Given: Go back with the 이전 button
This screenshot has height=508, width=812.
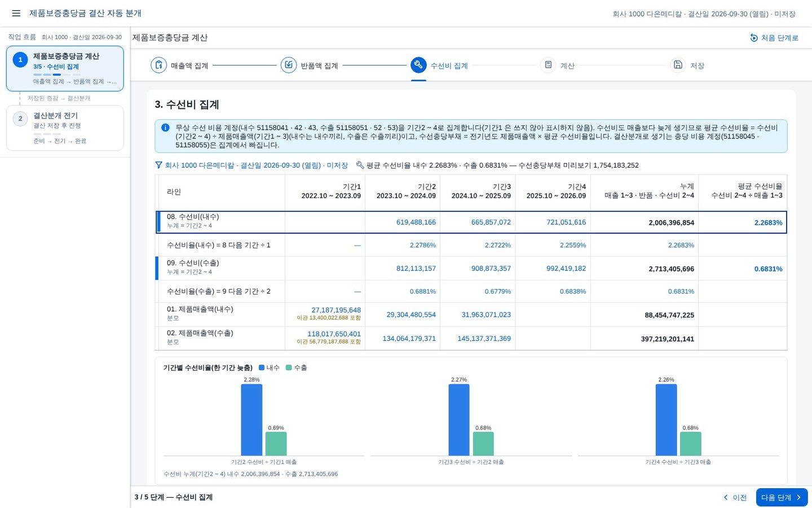Looking at the screenshot, I should point(735,497).
